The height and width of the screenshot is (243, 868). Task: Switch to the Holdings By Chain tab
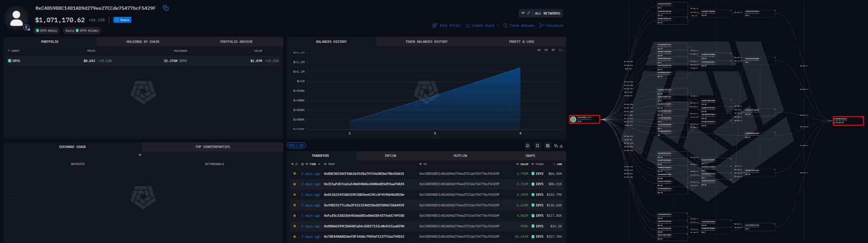coord(143,42)
